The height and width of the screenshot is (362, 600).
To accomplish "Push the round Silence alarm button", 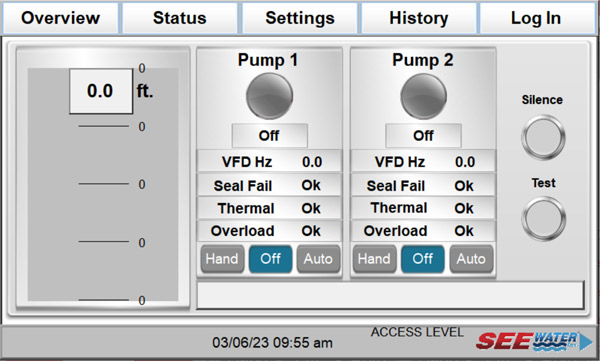I will click(x=543, y=137).
